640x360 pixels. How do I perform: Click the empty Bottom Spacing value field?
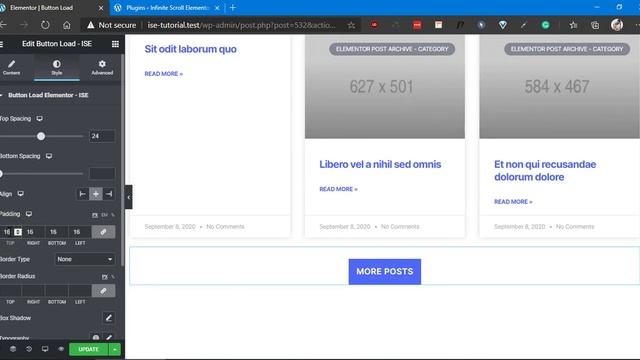[102, 173]
